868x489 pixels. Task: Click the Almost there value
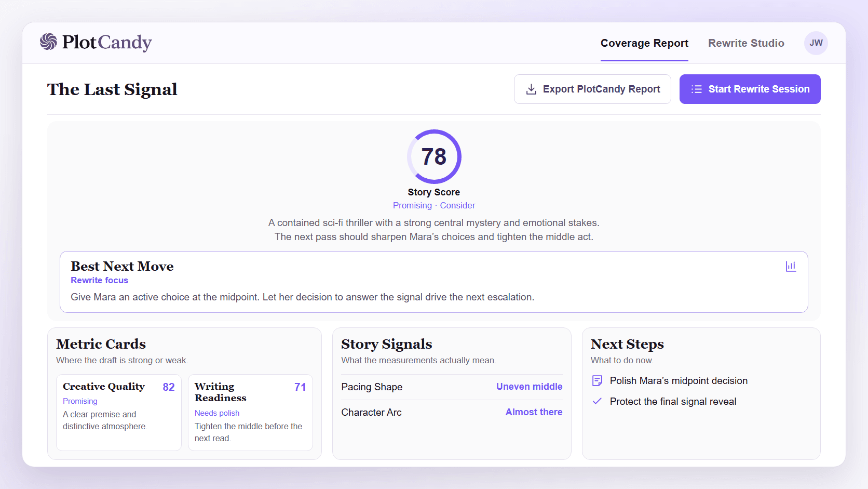click(x=534, y=412)
